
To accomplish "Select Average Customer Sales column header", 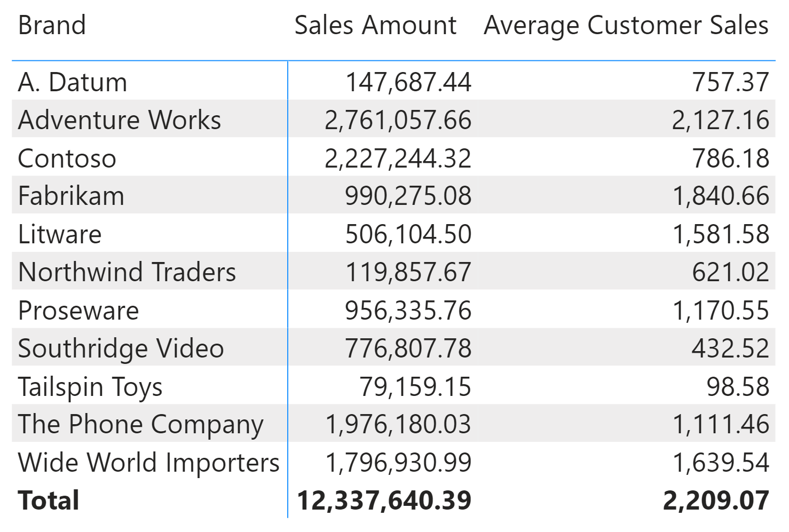I will [x=626, y=25].
